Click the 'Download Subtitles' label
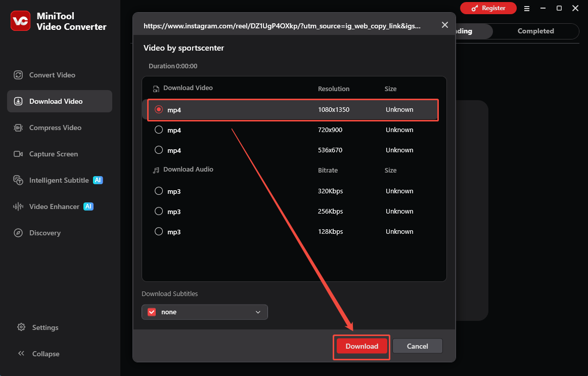588x376 pixels. click(x=169, y=294)
